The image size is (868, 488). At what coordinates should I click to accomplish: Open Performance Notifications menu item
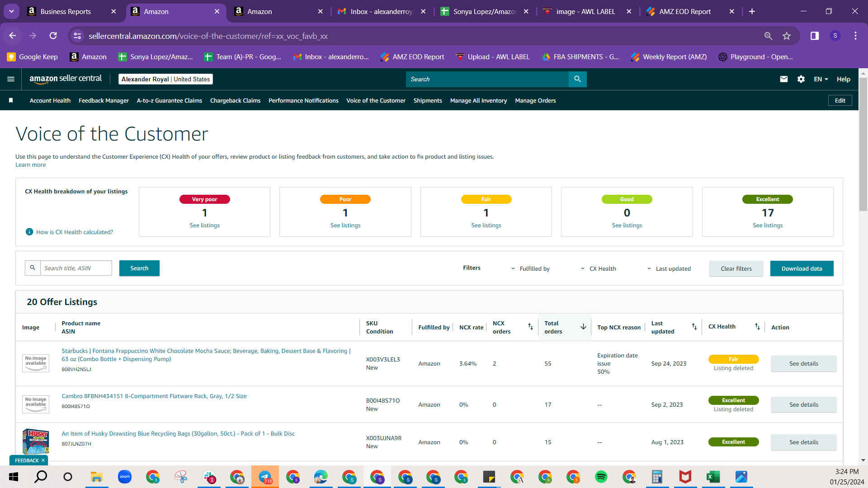pyautogui.click(x=303, y=100)
